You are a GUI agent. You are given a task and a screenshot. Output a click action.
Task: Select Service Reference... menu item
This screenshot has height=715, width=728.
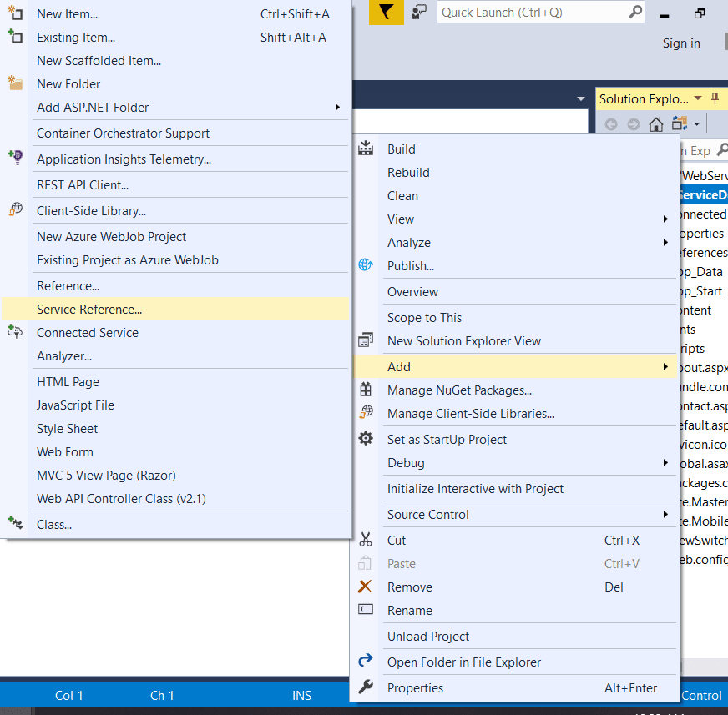click(175, 309)
